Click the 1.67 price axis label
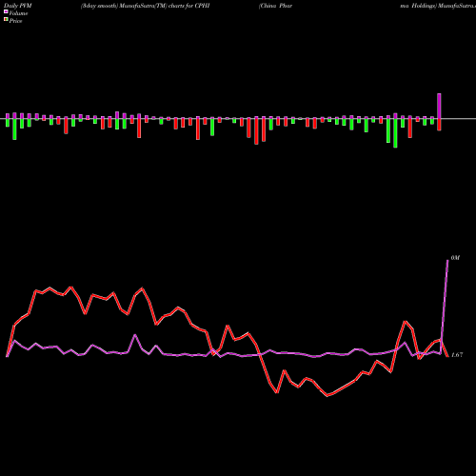 (x=457, y=355)
